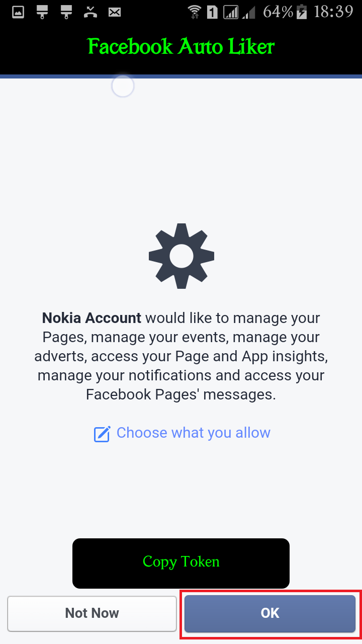
Task: Open the new email notification icon
Action: pos(114,11)
